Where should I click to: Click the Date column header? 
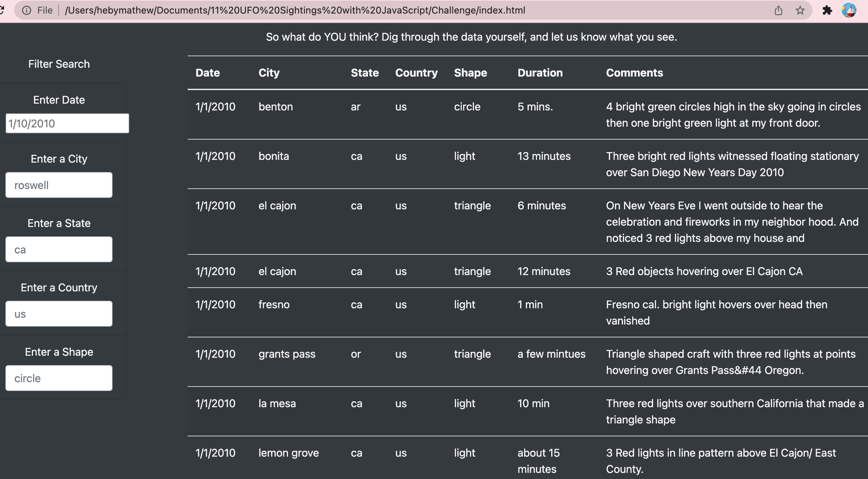click(207, 72)
